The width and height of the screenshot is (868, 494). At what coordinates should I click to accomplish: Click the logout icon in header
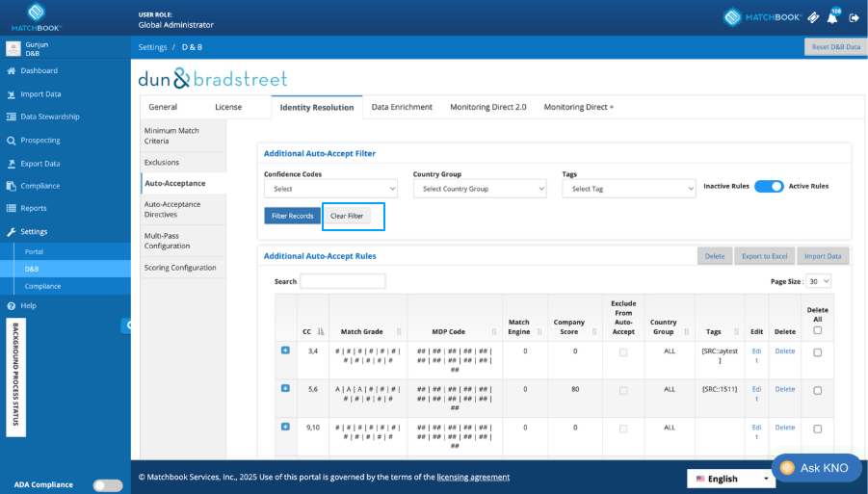[x=854, y=18]
